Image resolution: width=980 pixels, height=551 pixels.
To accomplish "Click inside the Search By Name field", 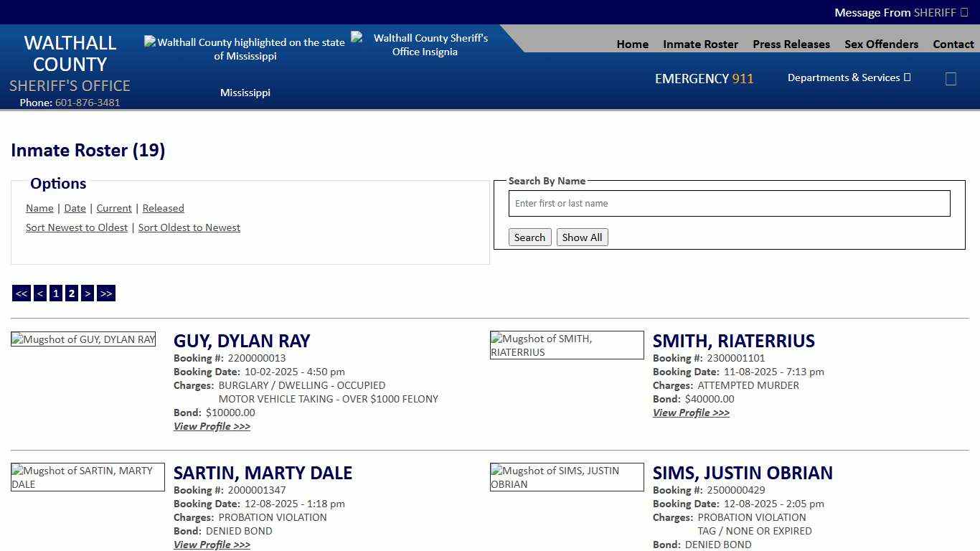I will [x=729, y=203].
